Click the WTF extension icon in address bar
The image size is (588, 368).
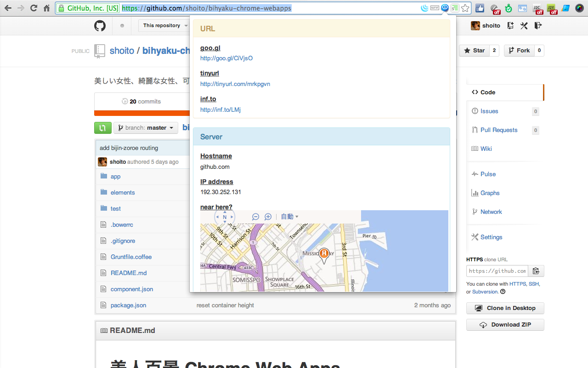[435, 8]
